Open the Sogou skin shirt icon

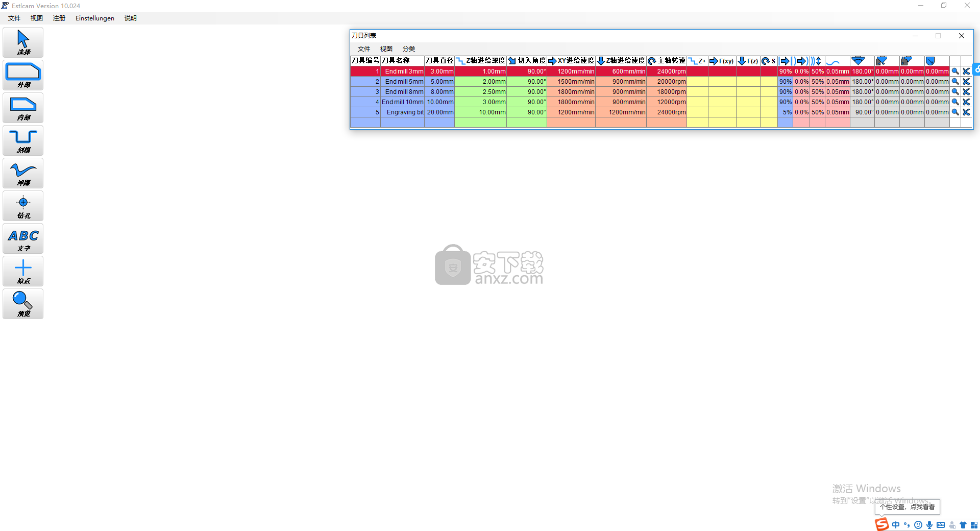click(x=963, y=525)
